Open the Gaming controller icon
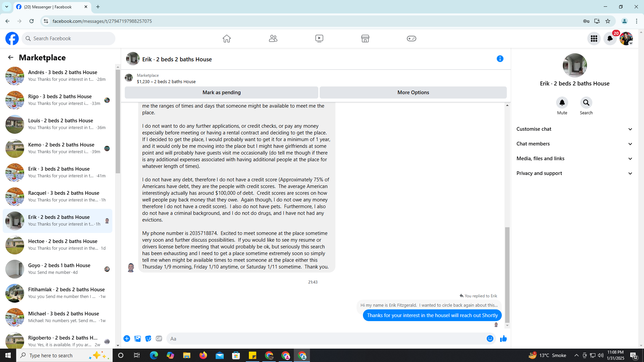 (412, 39)
